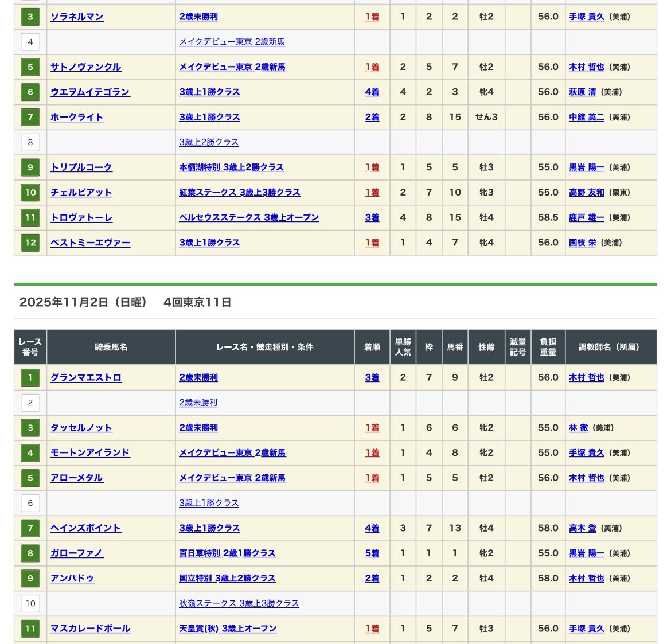The image size is (671, 644).
Task: Select weight 58.5 in トロヴァトーレ row
Action: click(x=548, y=217)
